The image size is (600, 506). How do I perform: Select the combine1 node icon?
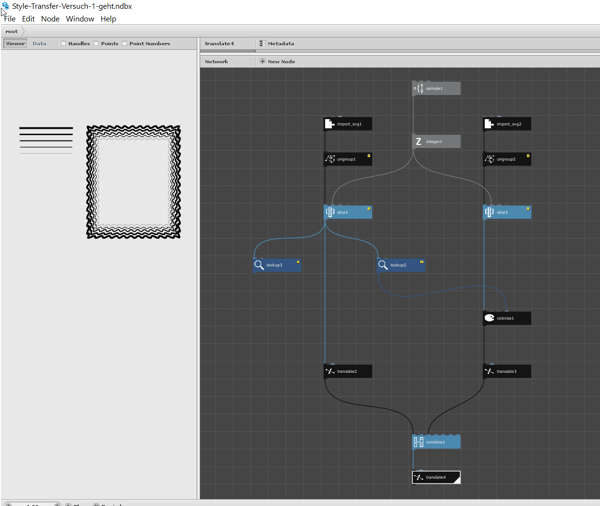(419, 442)
